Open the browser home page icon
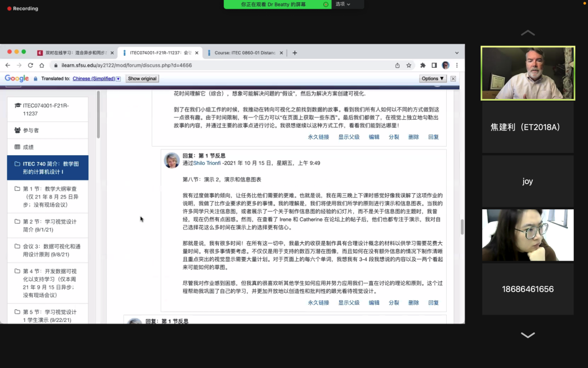588x368 pixels. (41, 66)
